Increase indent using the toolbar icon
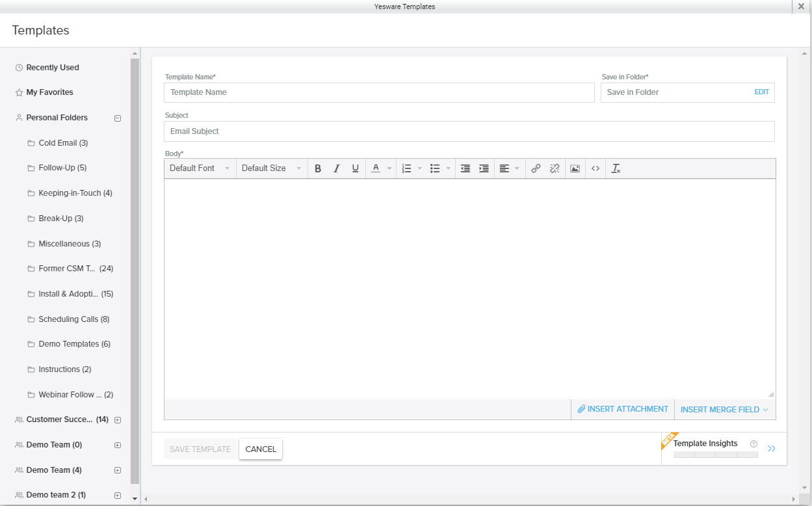The width and height of the screenshot is (812, 506). click(484, 168)
